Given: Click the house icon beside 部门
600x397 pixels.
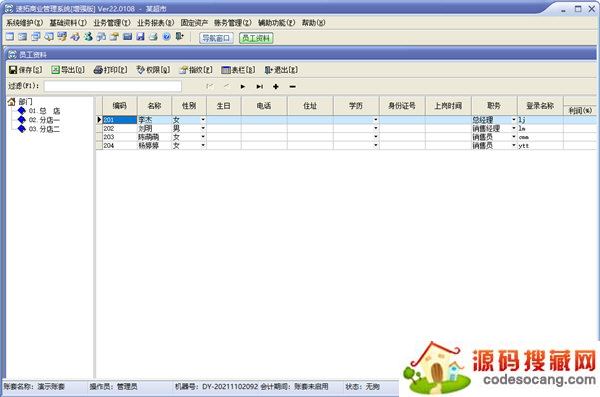Looking at the screenshot, I should 11,101.
